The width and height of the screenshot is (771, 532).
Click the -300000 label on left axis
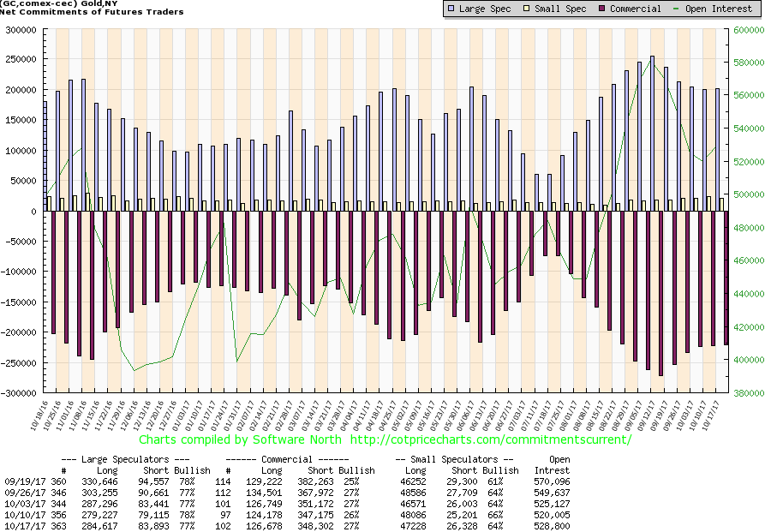tap(21, 393)
